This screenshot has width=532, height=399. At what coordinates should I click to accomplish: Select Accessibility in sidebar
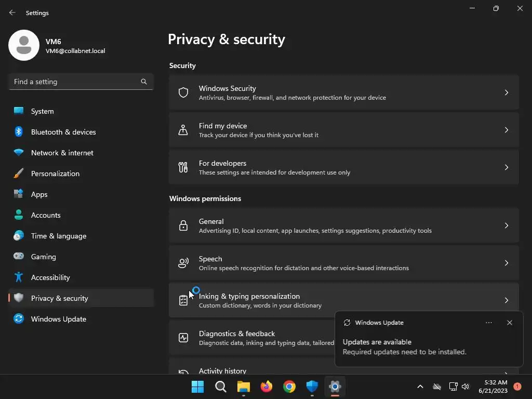pyautogui.click(x=82, y=277)
